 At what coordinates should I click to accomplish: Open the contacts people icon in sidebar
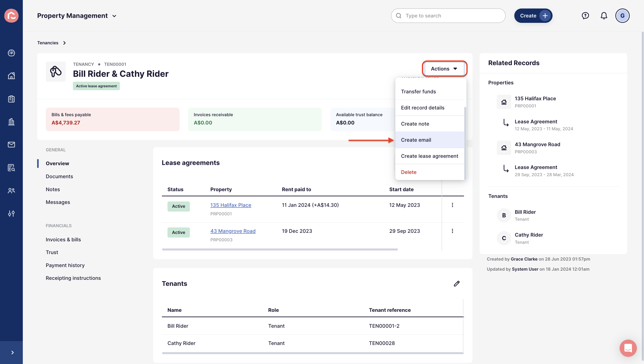(11, 191)
